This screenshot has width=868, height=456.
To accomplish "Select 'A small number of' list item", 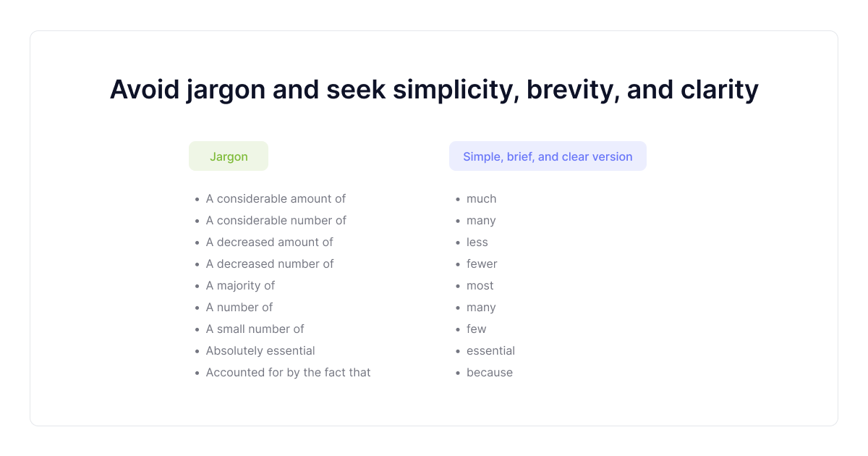I will coord(255,329).
